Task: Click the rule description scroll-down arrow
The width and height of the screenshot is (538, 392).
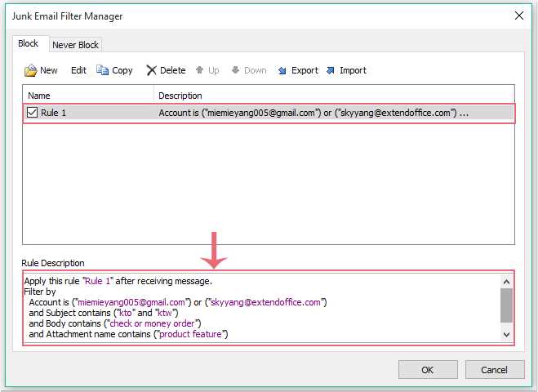Action: (x=506, y=334)
